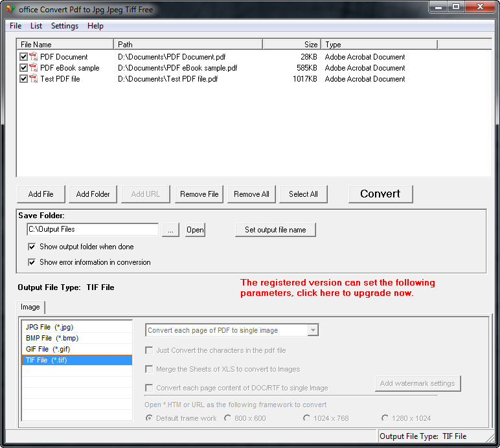Select BMP File (*.bmp) output type
This screenshot has width=500, height=448.
(x=77, y=338)
